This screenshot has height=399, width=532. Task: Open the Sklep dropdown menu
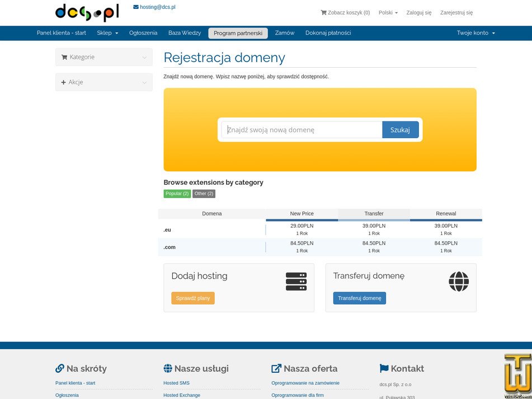tap(107, 33)
